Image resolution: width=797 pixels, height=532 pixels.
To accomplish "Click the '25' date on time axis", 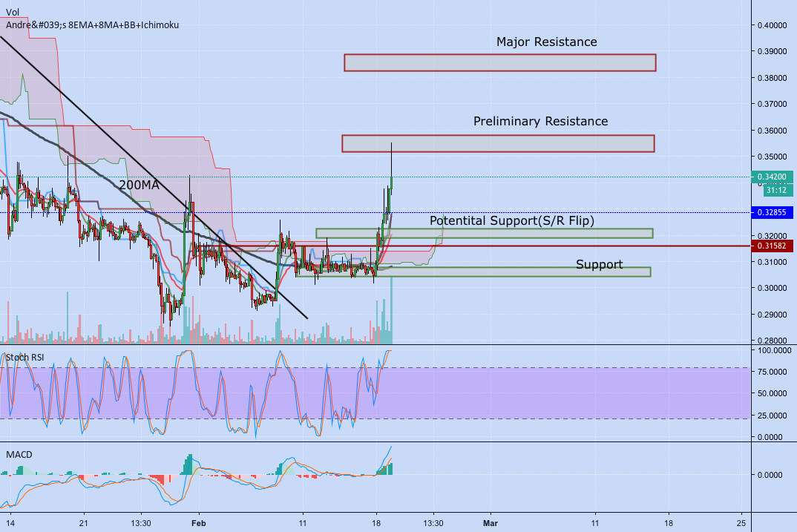I will 741,523.
